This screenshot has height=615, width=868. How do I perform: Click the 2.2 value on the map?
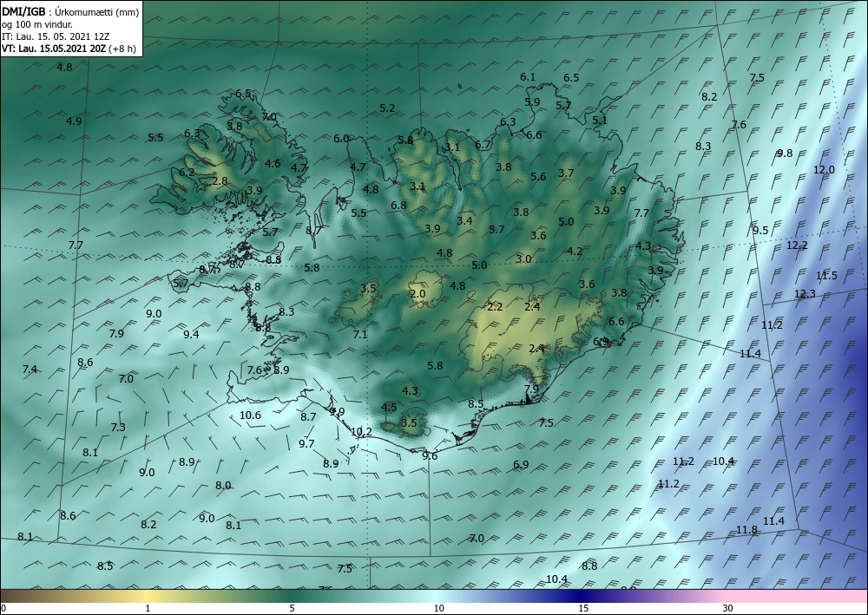pyautogui.click(x=495, y=307)
